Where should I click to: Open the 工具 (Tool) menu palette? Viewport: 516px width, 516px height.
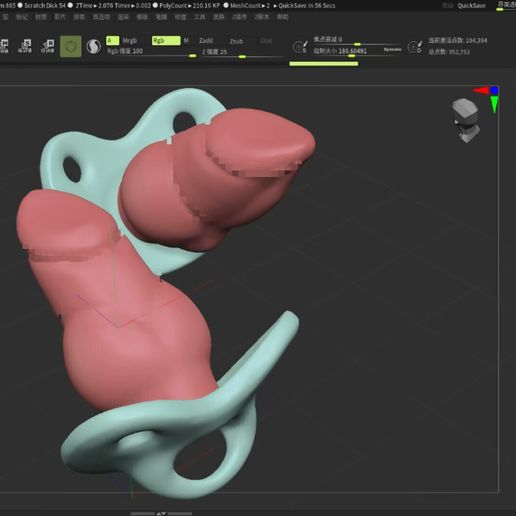point(200,17)
